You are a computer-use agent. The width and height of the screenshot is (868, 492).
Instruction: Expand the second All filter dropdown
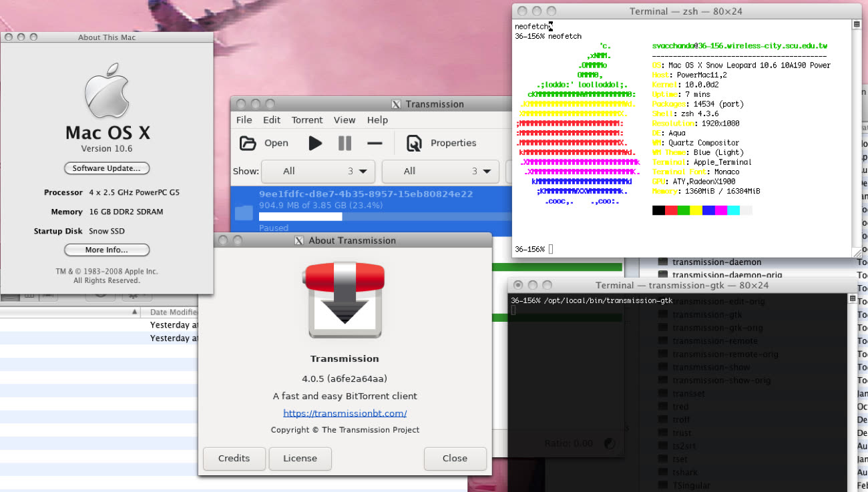click(x=441, y=172)
